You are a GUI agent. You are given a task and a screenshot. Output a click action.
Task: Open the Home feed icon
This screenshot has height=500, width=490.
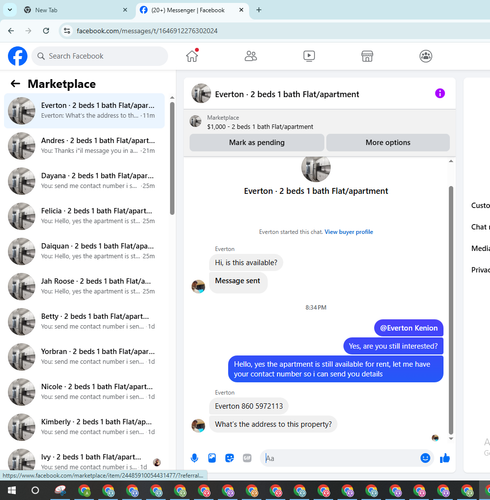[x=192, y=56]
